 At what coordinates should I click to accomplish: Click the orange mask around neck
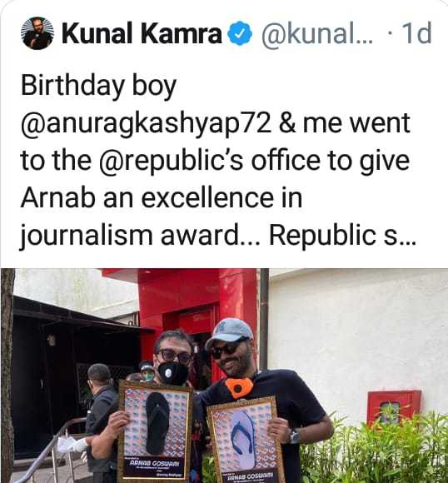[x=239, y=387]
